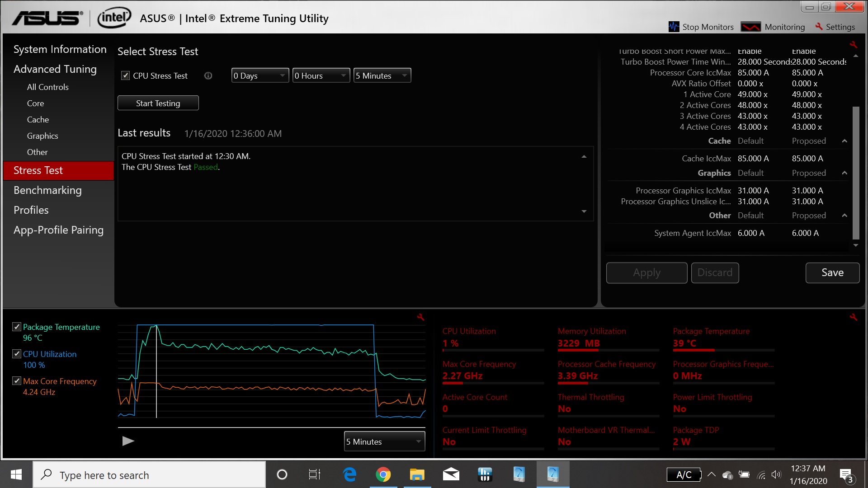Screen dimensions: 868x488
Task: Uncheck the Package Temperature graph checkbox
Action: coord(17,327)
